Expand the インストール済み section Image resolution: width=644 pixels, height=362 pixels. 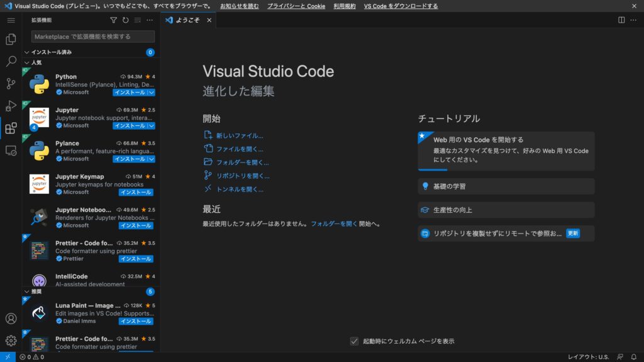[x=52, y=52]
